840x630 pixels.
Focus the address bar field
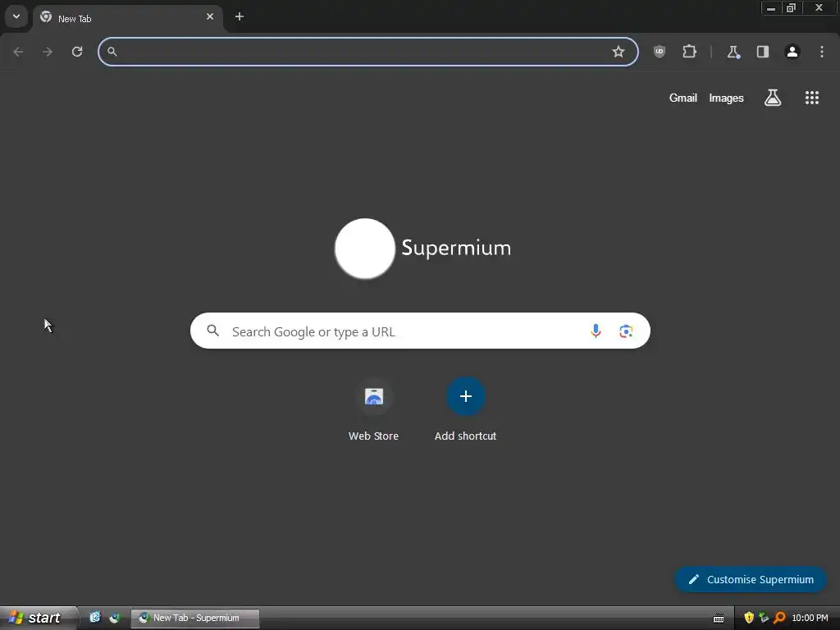(x=368, y=52)
